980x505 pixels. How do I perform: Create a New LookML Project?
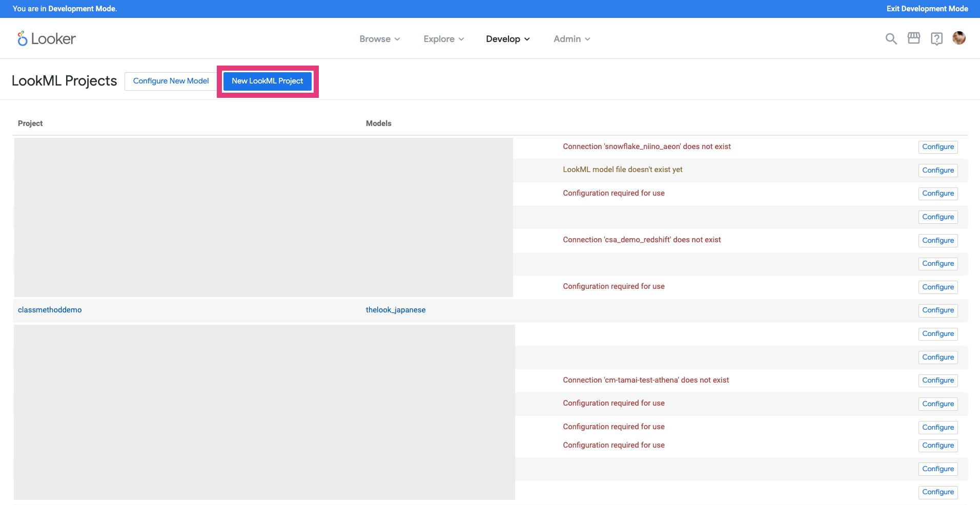point(267,81)
